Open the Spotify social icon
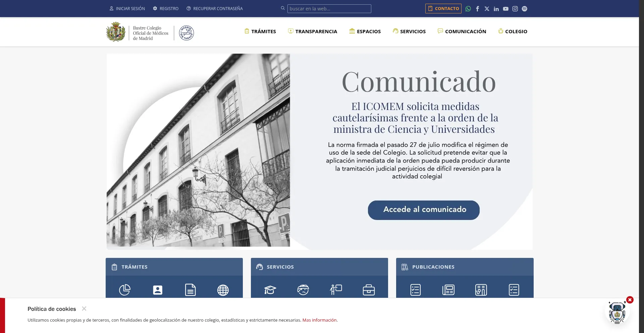 525,9
